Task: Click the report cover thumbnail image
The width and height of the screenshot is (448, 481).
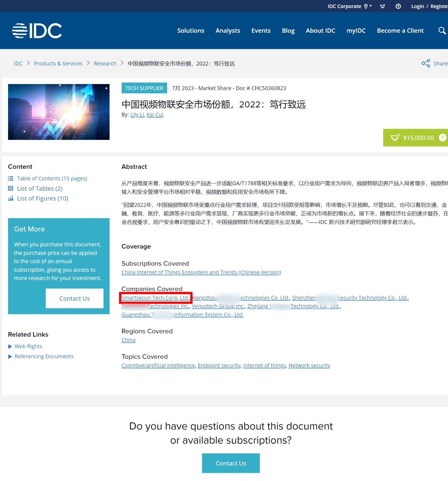Action: coord(59,112)
